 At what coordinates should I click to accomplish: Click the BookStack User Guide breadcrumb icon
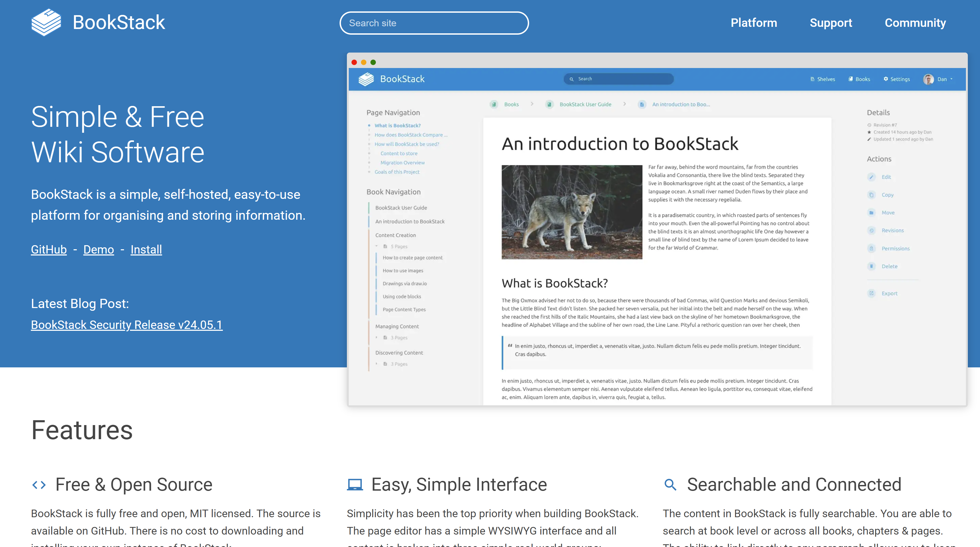(x=549, y=104)
